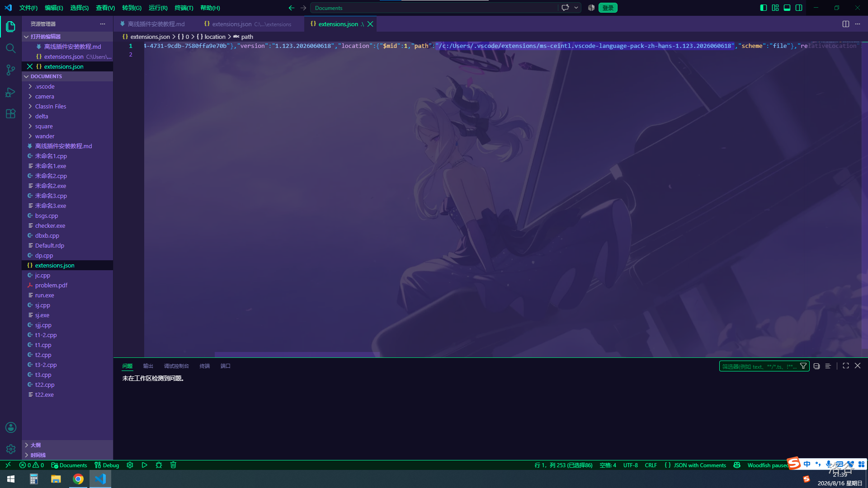Click the Documents command center search box

click(x=434, y=8)
